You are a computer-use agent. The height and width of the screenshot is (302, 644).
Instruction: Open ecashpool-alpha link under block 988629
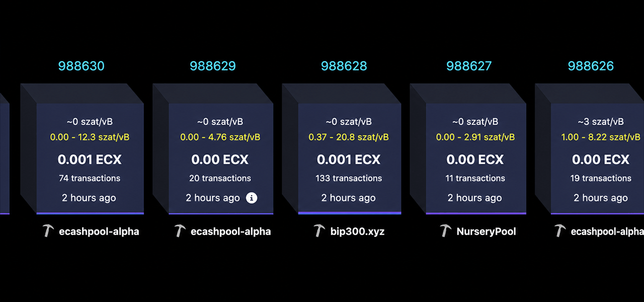pyautogui.click(x=231, y=232)
